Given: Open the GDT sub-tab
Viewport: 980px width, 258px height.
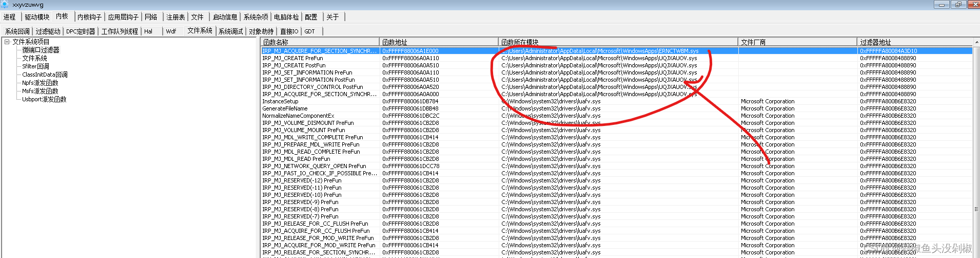Looking at the screenshot, I should pyautogui.click(x=309, y=31).
